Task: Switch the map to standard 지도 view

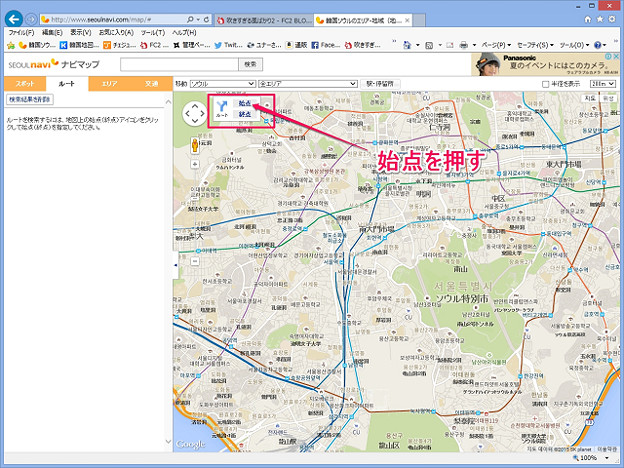Action: pos(590,98)
